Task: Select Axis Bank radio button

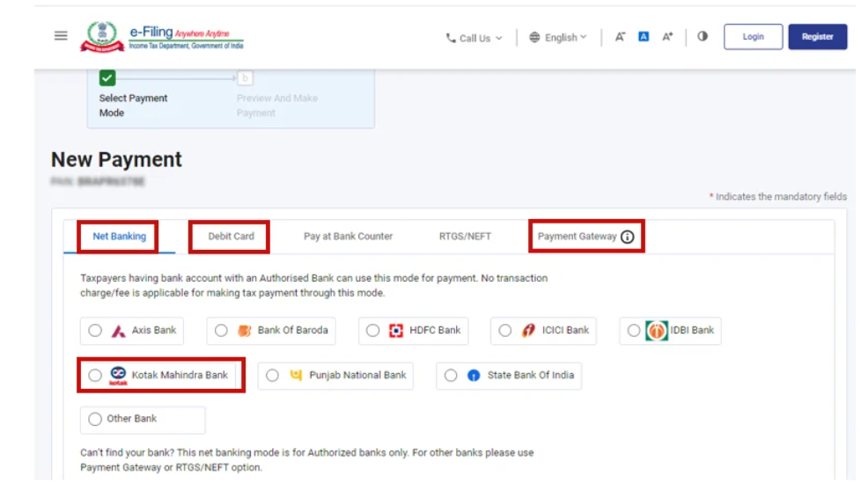Action: 95,331
